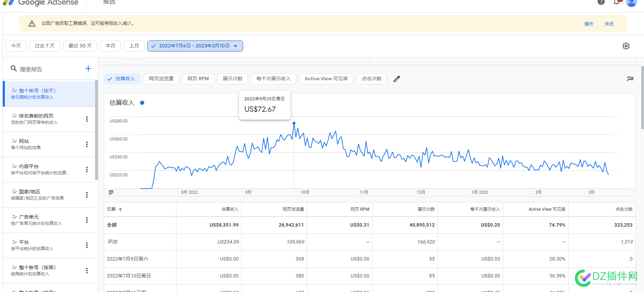Viewport: 644px width, 292px height.
Task: Open more options for 国家/地区 report
Action: 87,195
